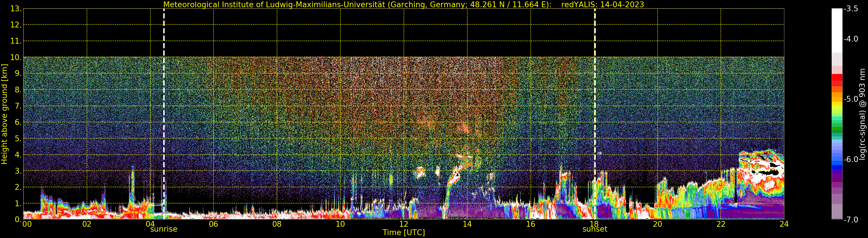Viewport: 868px width, 238px height.
Task: Click the red signal spot near 14 UTC at 5.5 km
Action: click(464, 128)
